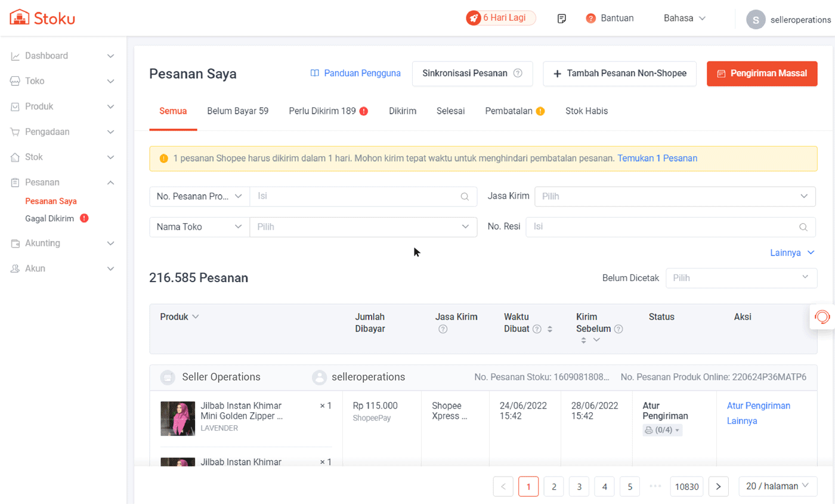Open the Bahasa language dropdown
The width and height of the screenshot is (835, 504).
pos(685,18)
